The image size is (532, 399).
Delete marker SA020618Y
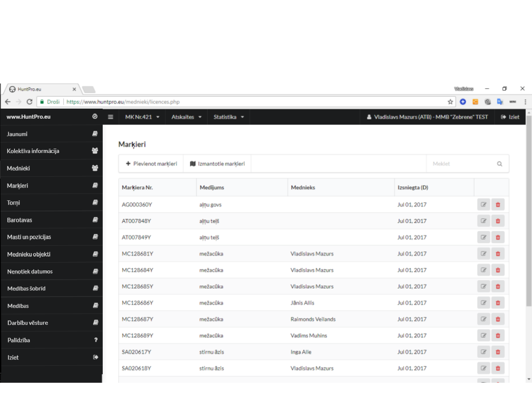click(x=498, y=368)
